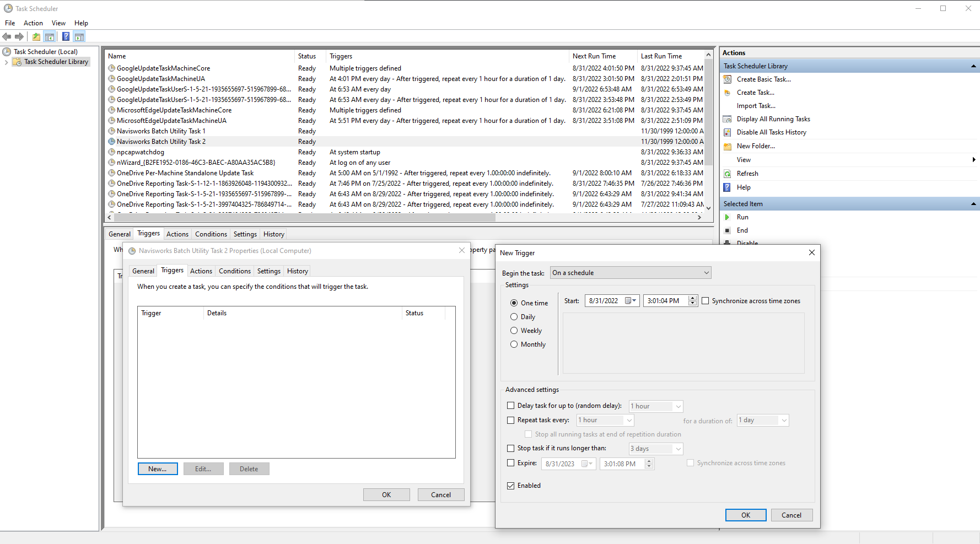Click OK in the New Trigger dialog

click(x=746, y=515)
